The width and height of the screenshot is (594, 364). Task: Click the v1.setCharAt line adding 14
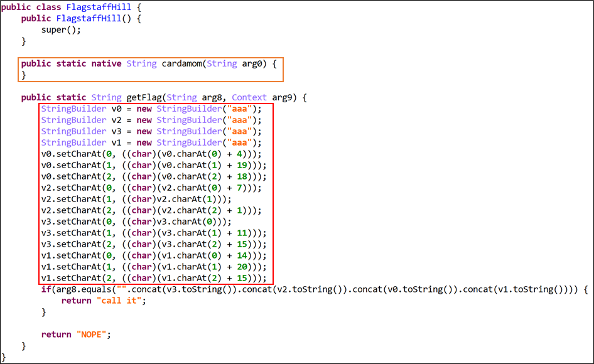pos(154,255)
